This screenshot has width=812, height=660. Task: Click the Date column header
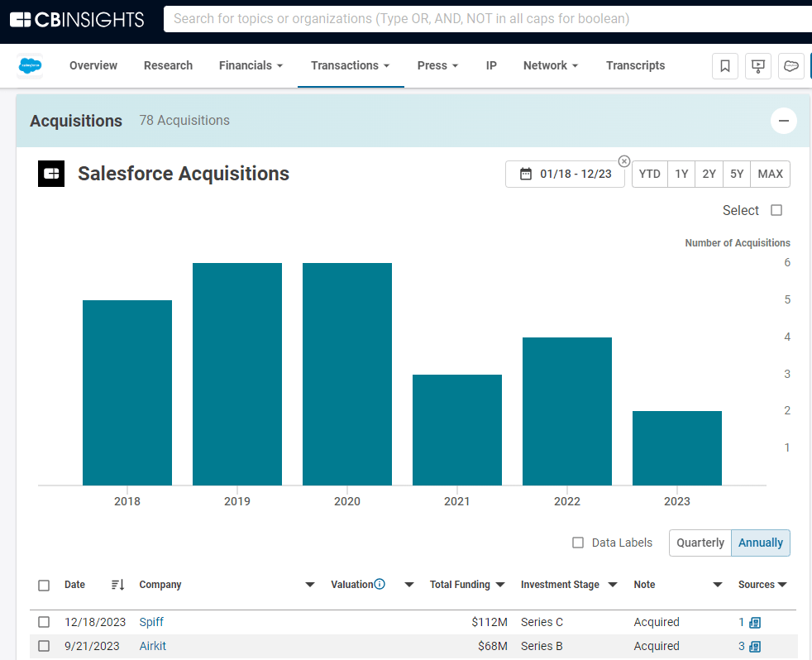pyautogui.click(x=74, y=585)
